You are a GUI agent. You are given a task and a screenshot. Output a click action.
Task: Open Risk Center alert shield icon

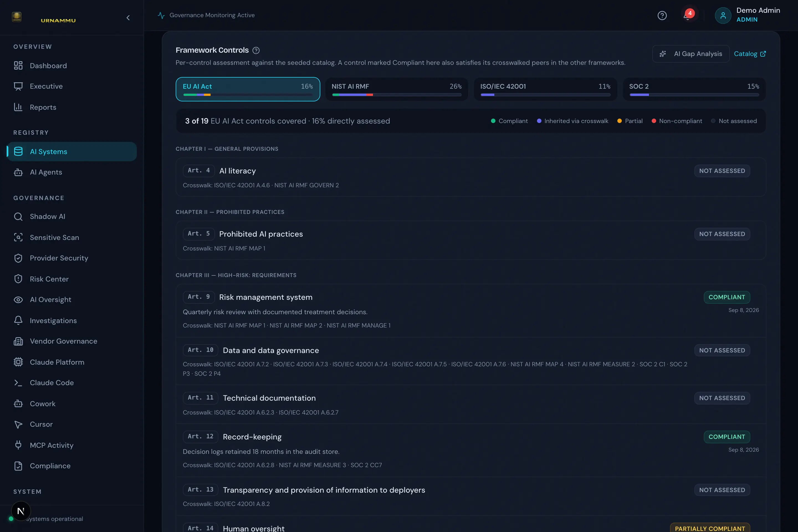[x=18, y=279]
